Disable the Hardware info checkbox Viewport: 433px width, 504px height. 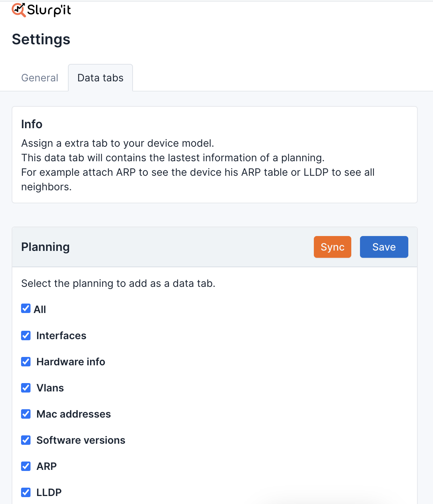click(x=25, y=362)
